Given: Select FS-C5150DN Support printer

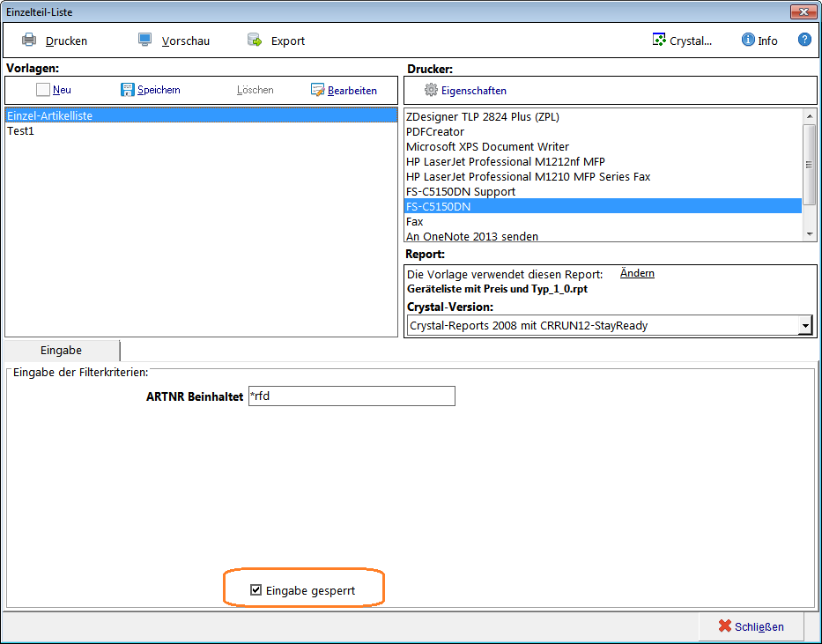Looking at the screenshot, I should pyautogui.click(x=603, y=191).
